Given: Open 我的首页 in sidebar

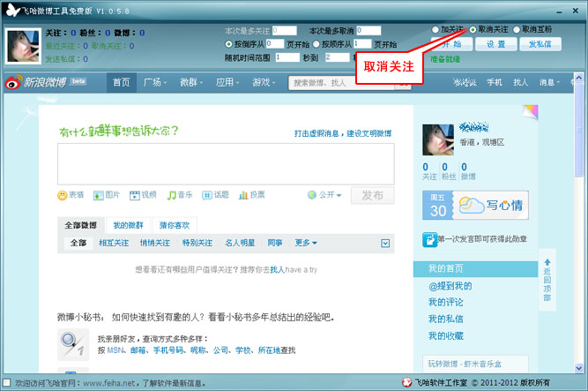Looking at the screenshot, I should click(475, 269).
